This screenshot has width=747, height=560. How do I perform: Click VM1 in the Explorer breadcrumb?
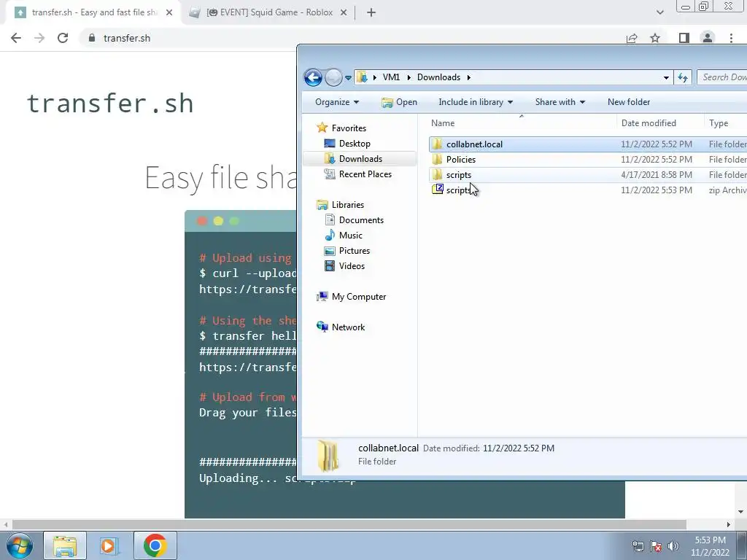tap(391, 77)
